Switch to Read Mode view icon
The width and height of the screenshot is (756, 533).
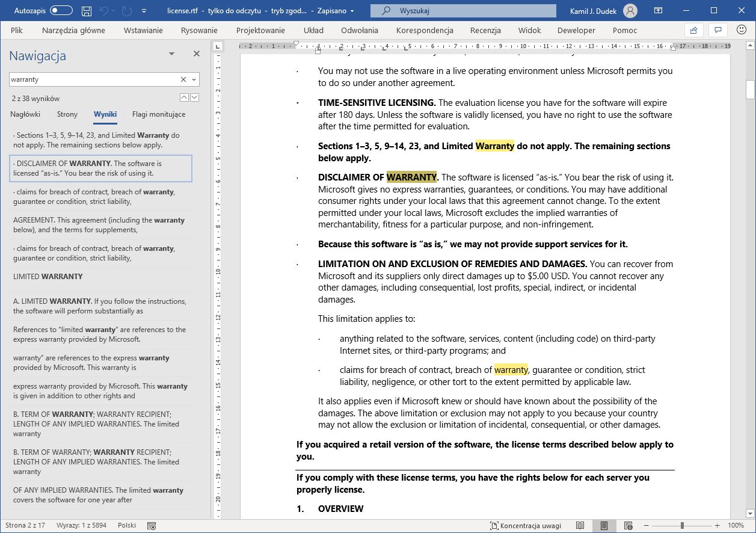(580, 525)
